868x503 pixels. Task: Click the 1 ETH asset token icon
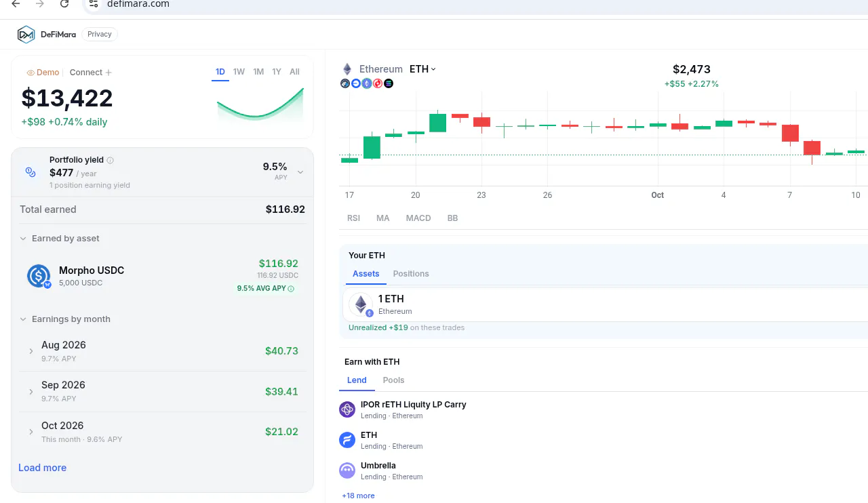coord(361,304)
